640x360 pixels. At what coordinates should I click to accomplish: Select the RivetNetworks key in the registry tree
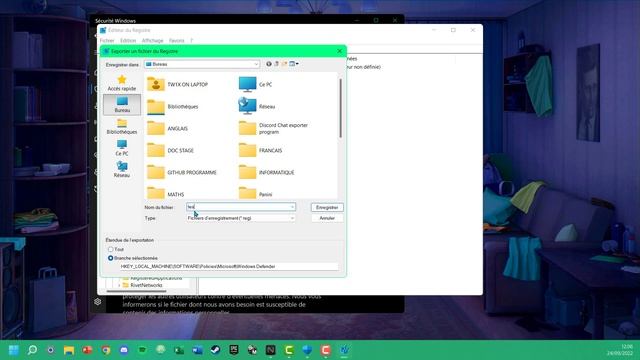[x=146, y=285]
